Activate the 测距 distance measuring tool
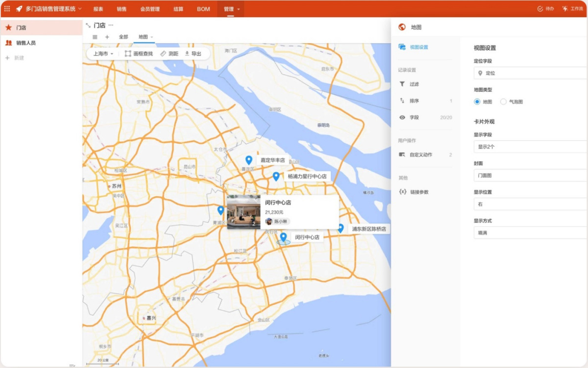Viewport: 588px width, 368px height. [169, 54]
